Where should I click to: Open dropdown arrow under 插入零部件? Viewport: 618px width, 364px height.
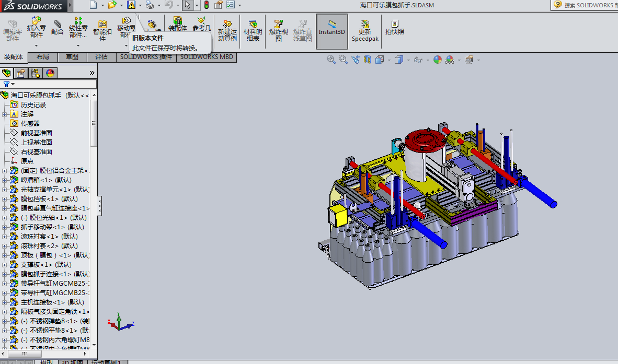[36, 45]
